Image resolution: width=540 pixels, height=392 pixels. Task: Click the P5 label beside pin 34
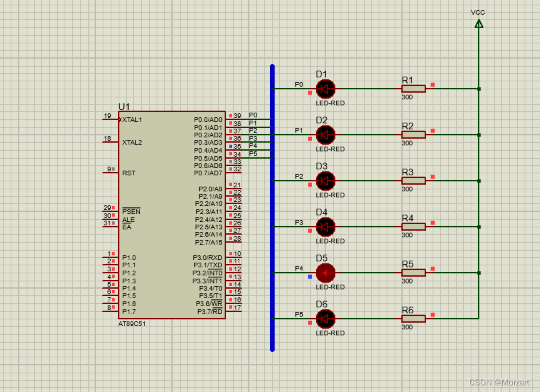tap(253, 153)
